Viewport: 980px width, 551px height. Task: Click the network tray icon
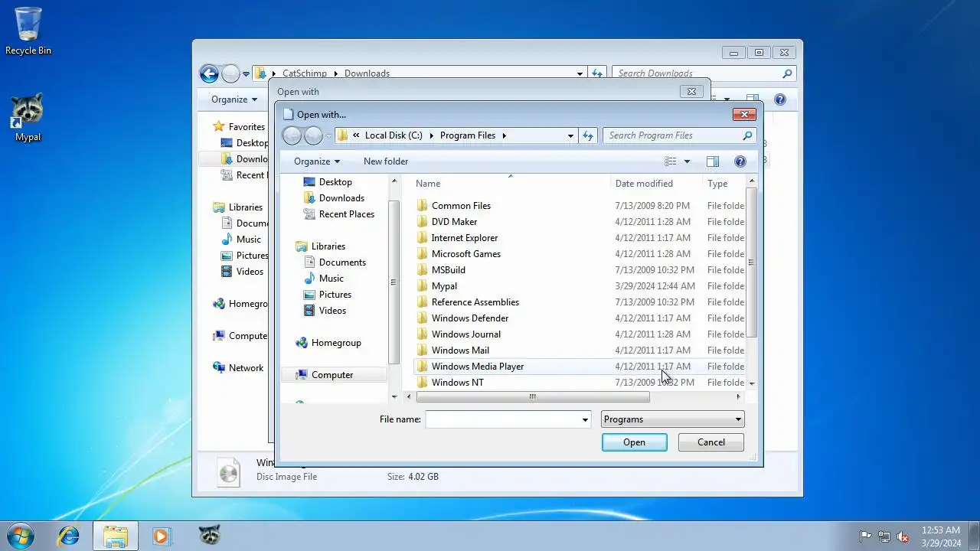tap(884, 536)
